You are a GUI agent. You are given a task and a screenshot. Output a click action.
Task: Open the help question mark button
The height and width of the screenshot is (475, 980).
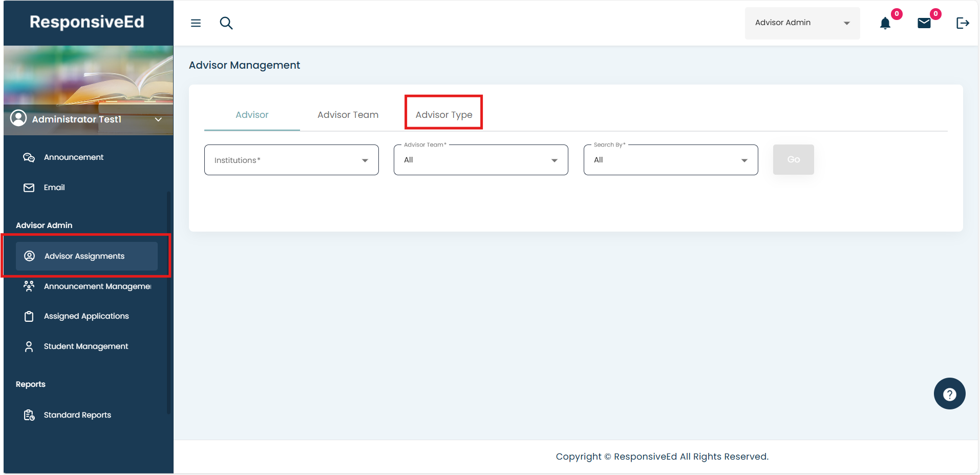(949, 394)
